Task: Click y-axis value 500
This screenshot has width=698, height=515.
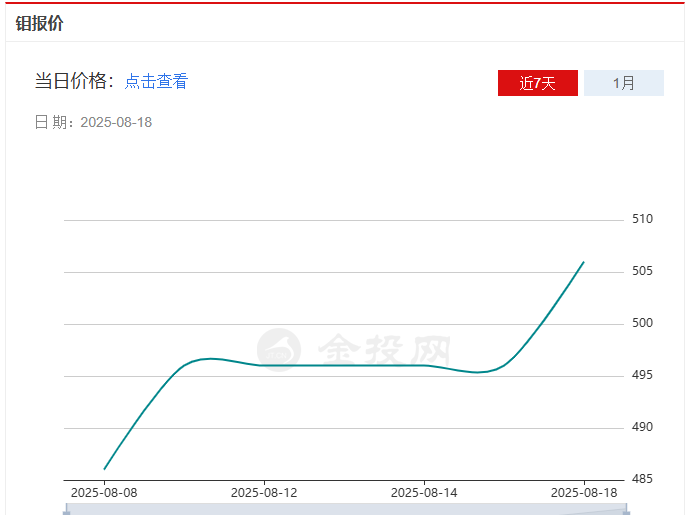Action: click(x=642, y=323)
